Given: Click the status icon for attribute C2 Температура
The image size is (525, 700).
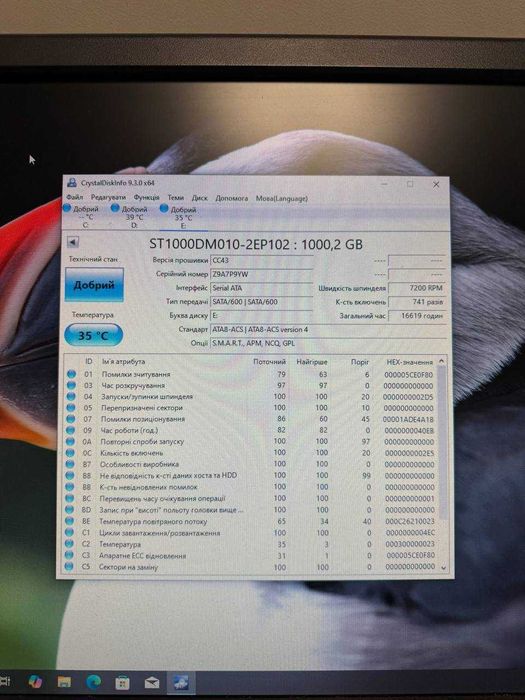Looking at the screenshot, I should tap(69, 544).
